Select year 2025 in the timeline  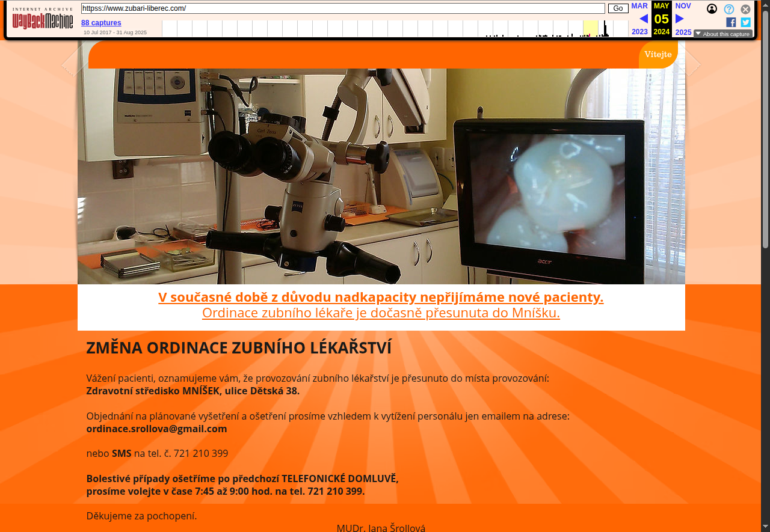[x=683, y=32]
